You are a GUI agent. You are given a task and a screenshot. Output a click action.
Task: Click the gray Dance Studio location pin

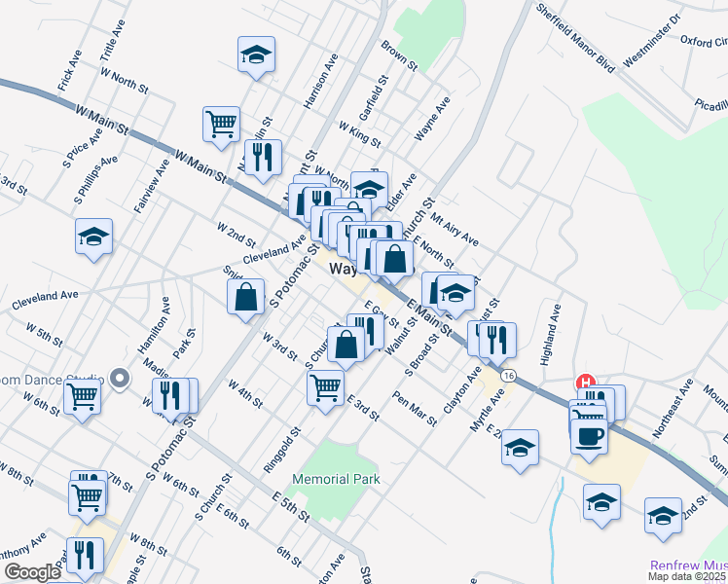[120, 378]
